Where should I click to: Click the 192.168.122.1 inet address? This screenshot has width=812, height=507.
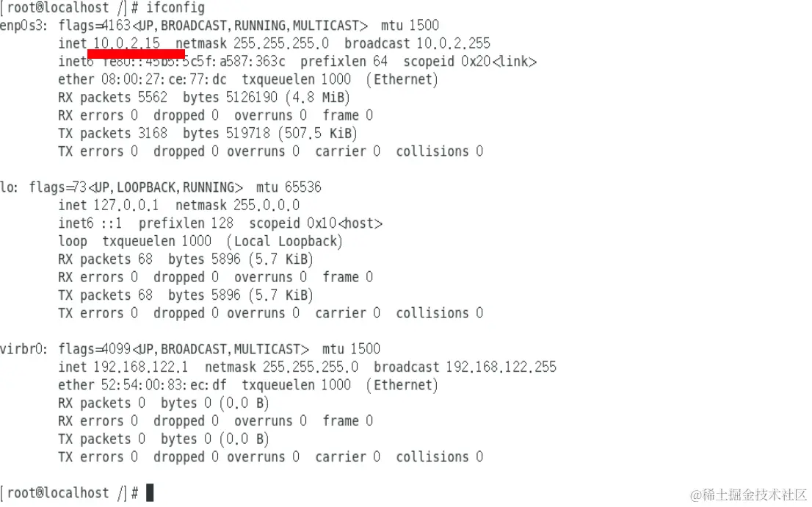[140, 367]
